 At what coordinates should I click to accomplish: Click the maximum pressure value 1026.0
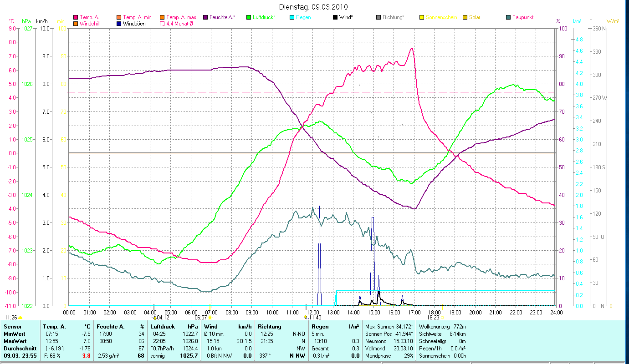point(189,341)
